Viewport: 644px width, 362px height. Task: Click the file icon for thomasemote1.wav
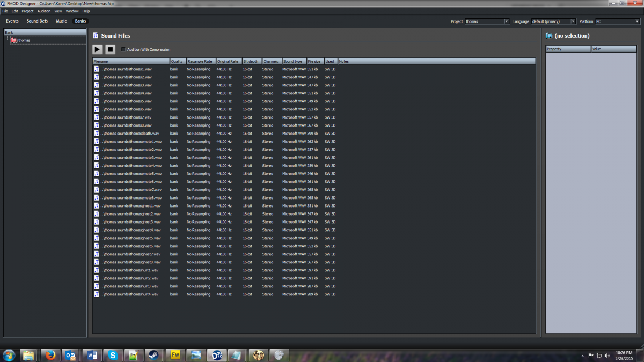(x=97, y=142)
